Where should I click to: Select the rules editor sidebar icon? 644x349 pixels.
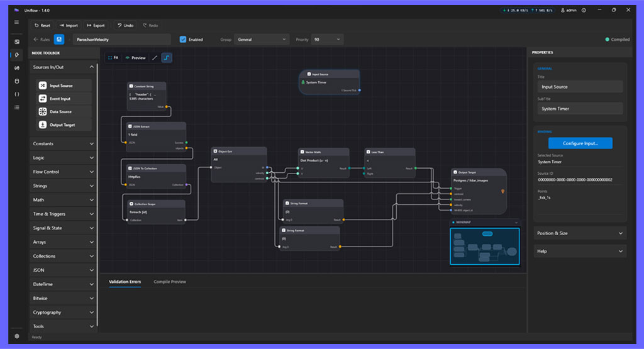17,55
